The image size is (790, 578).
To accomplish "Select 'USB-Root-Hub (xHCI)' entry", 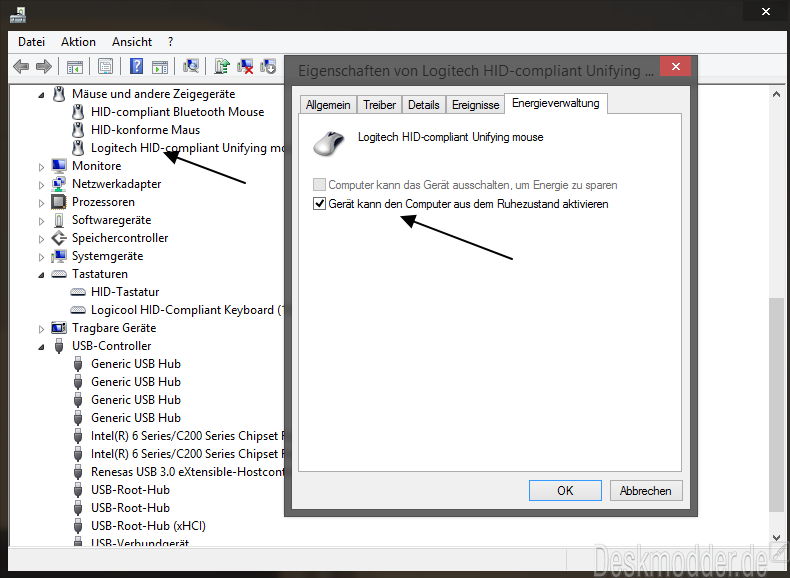I will coord(148,526).
